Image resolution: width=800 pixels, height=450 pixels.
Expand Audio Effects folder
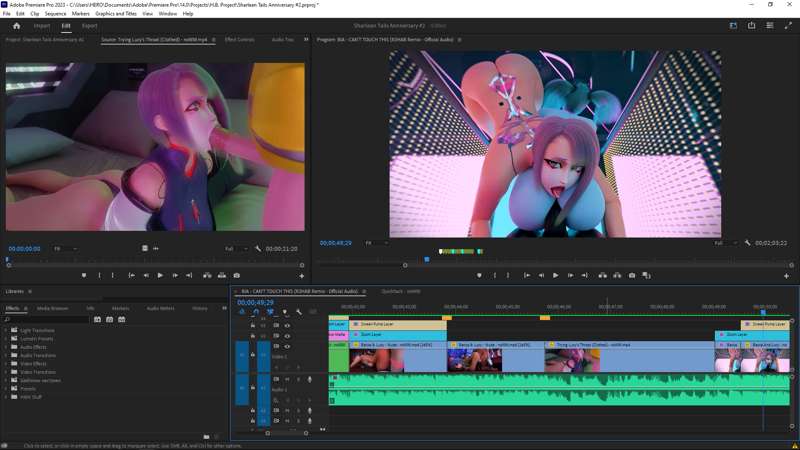[x=7, y=347]
